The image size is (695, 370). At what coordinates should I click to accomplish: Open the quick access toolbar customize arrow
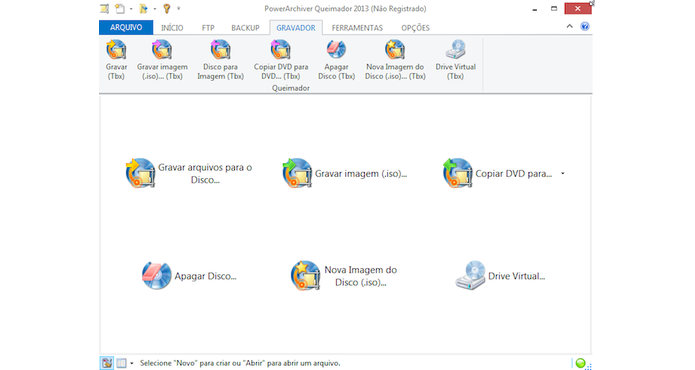pos(179,8)
